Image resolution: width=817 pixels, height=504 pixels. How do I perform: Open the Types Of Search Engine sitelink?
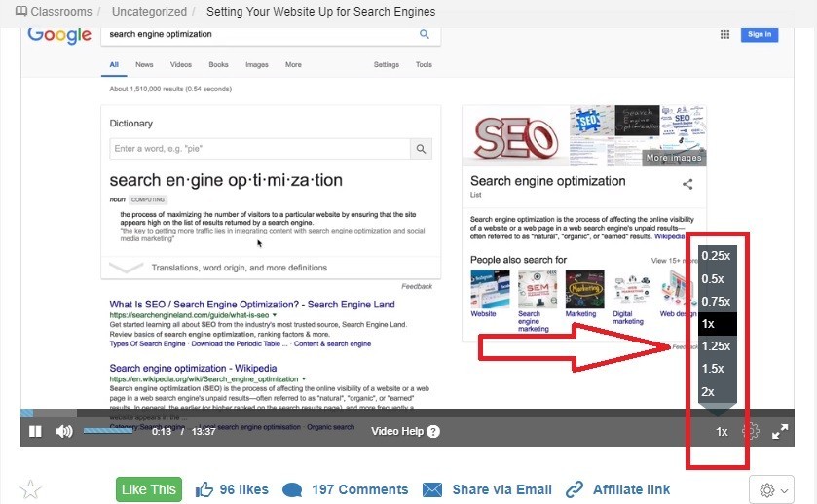147,344
